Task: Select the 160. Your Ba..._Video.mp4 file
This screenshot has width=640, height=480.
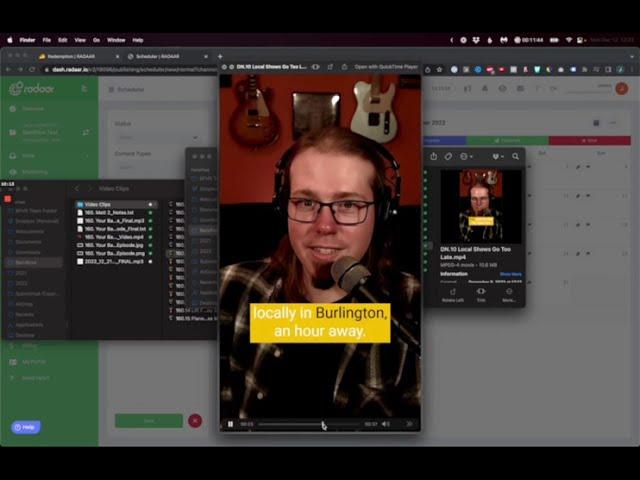Action: coord(115,237)
